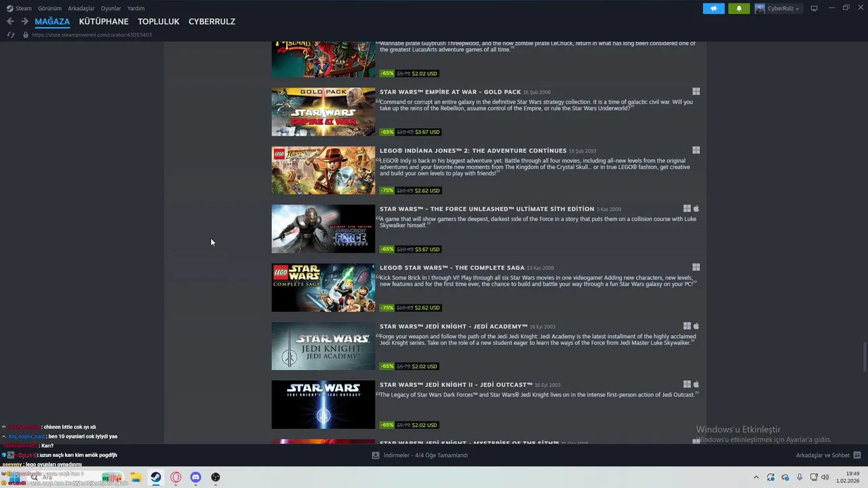The width and height of the screenshot is (868, 488).
Task: Click the Empire at War -65% price tag
Action: (410, 132)
